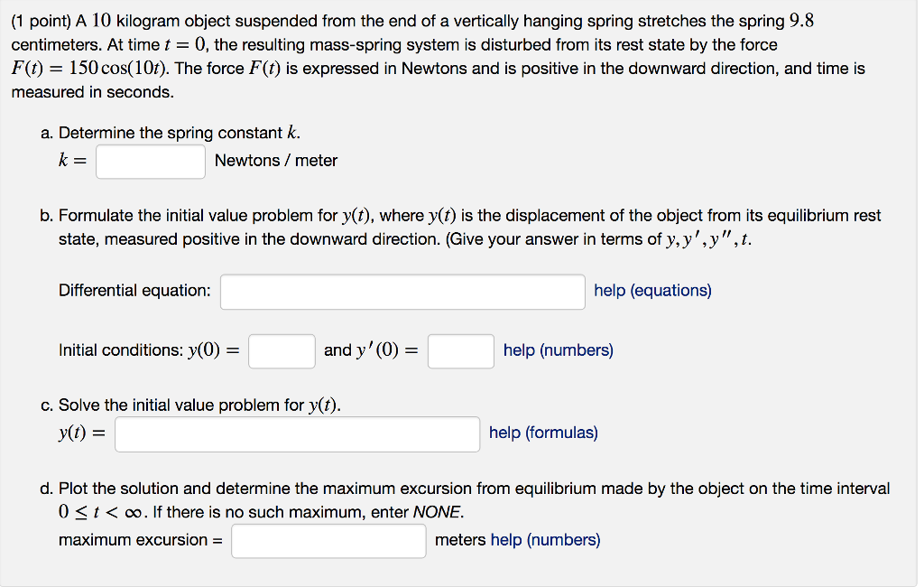The width and height of the screenshot is (924, 587).
Task: Click help (numbers) beside initial conditions
Action: click(557, 350)
